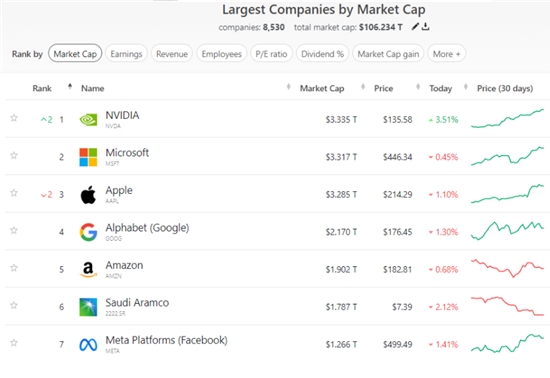Image resolution: width=550 pixels, height=378 pixels.
Task: Sort the table by Market Cap column
Action: pyautogui.click(x=322, y=88)
